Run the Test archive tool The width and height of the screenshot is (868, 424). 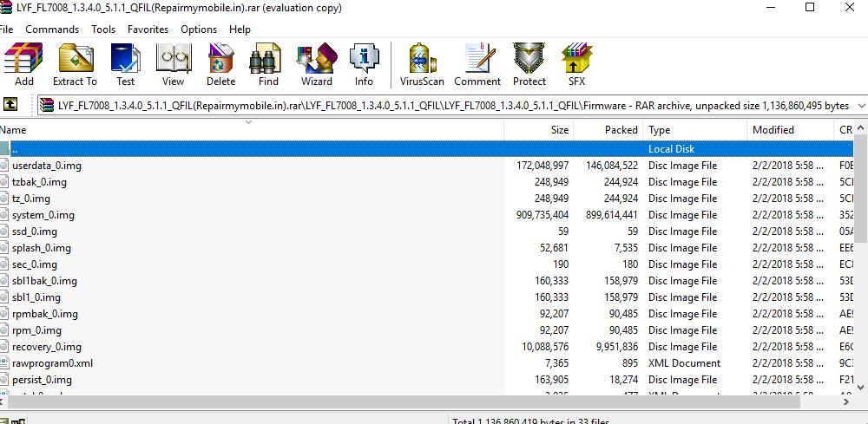pos(126,65)
